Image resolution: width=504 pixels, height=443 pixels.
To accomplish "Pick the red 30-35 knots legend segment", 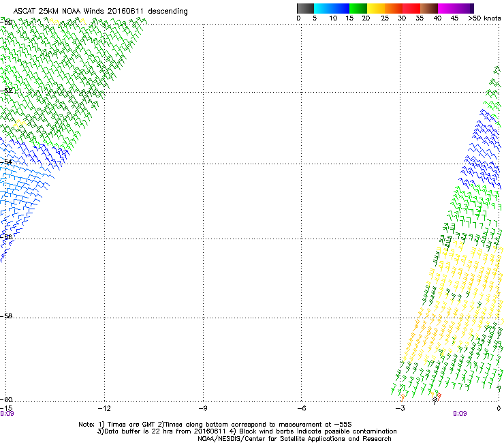I will pyautogui.click(x=411, y=8).
